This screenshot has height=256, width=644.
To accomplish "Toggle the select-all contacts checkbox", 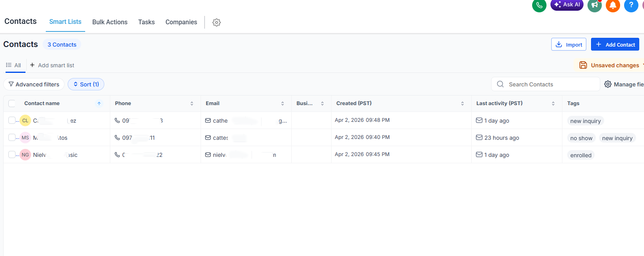I will coord(12,104).
